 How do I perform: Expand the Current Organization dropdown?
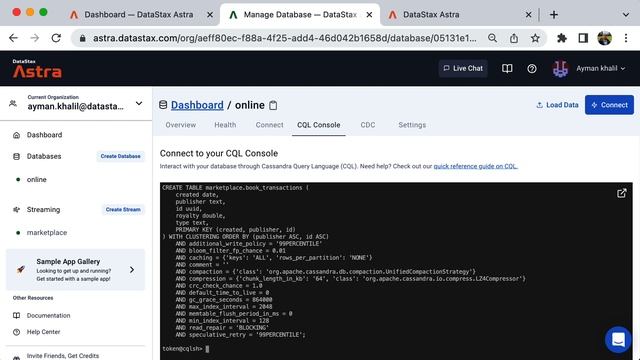(139, 103)
